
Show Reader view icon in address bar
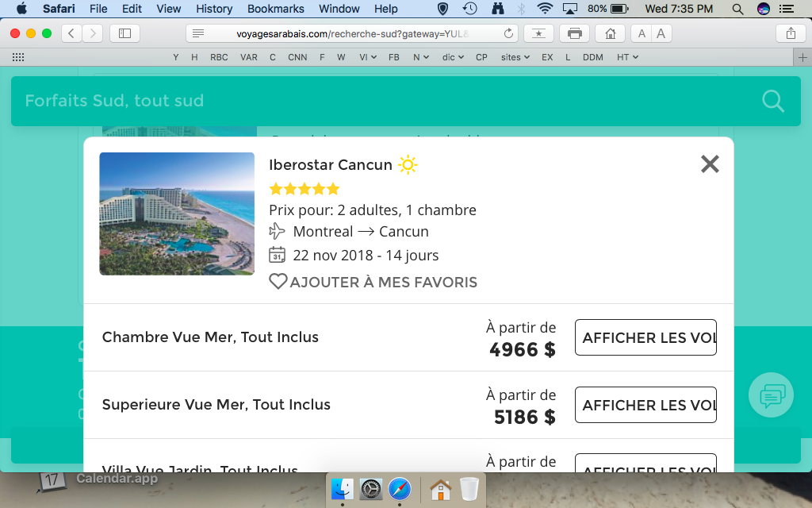tap(197, 33)
